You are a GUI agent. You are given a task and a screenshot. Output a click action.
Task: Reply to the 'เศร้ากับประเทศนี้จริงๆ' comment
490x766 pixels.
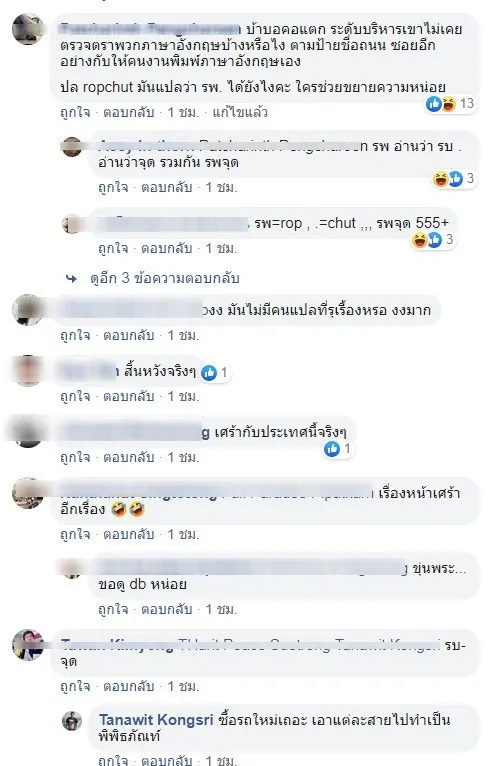[128, 457]
